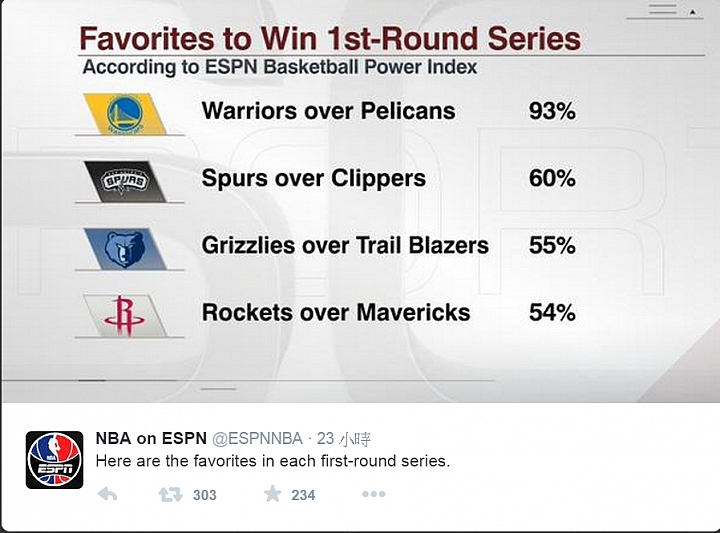Screen dimensions: 720x533
Task: Open the NBA on ESPN profile name
Action: 151,438
